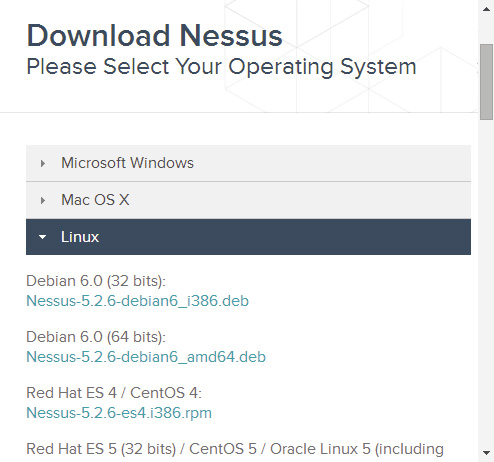Open the Microsoft Windows section label
The image size is (494, 462).
[x=127, y=163]
